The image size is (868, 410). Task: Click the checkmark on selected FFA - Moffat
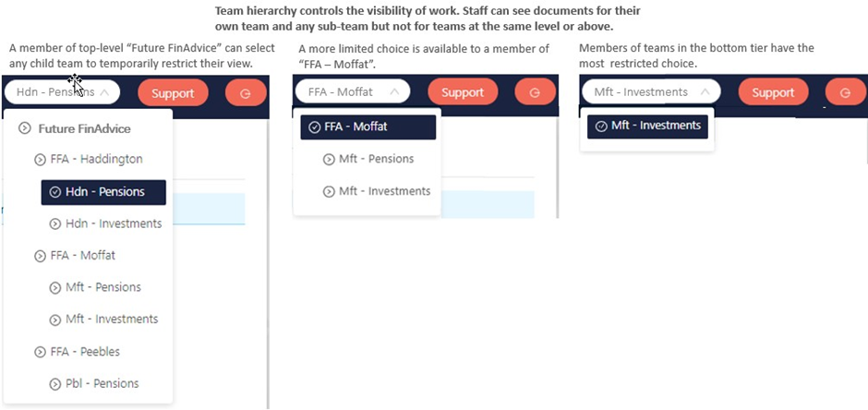(x=314, y=127)
